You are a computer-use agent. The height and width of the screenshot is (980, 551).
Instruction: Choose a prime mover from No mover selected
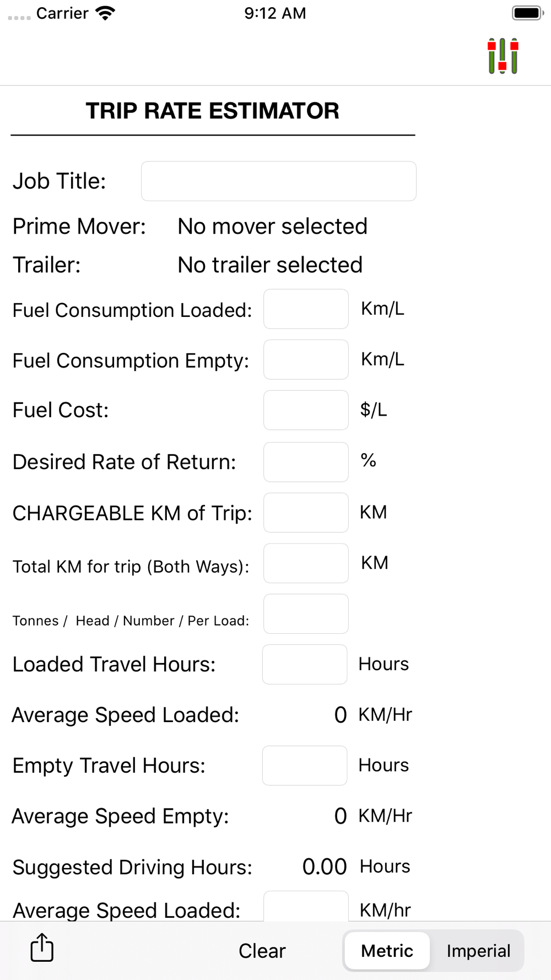pyautogui.click(x=272, y=226)
